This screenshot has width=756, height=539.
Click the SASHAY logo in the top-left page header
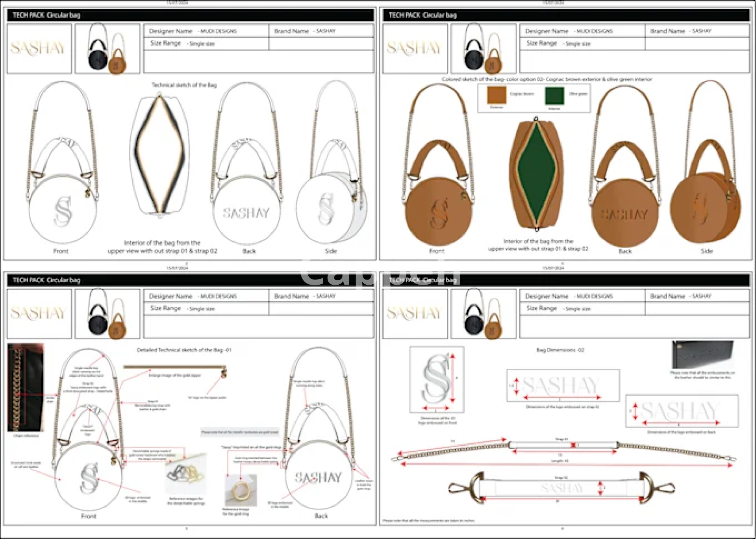coord(39,48)
